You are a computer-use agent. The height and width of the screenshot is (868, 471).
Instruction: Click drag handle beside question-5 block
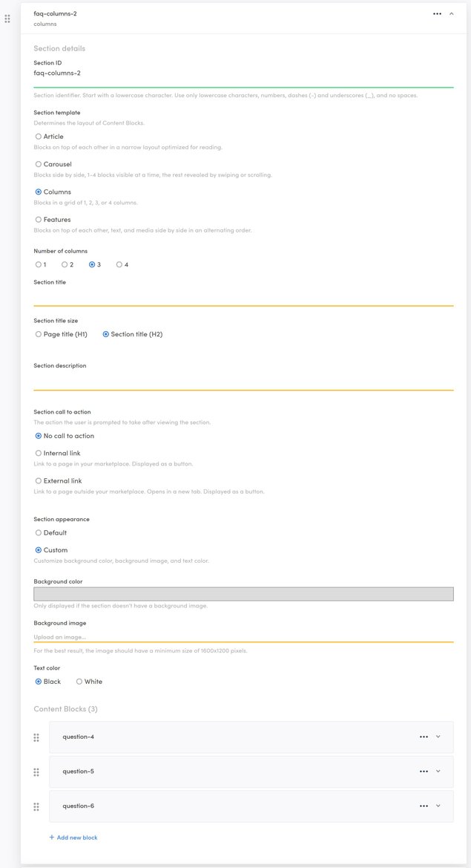click(36, 772)
